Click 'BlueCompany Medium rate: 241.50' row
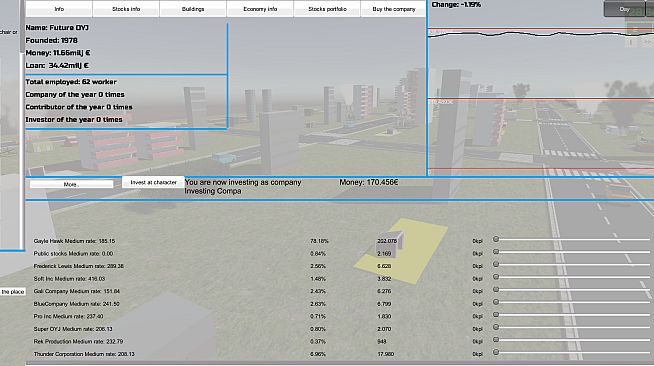The height and width of the screenshot is (366, 654). (76, 304)
